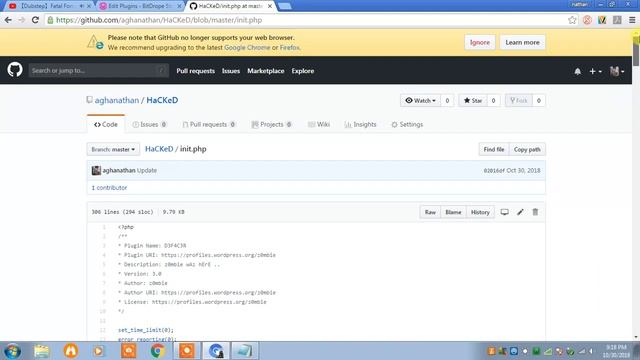Screen dimensions: 640x360
Task: Click the Find file button
Action: 494,149
